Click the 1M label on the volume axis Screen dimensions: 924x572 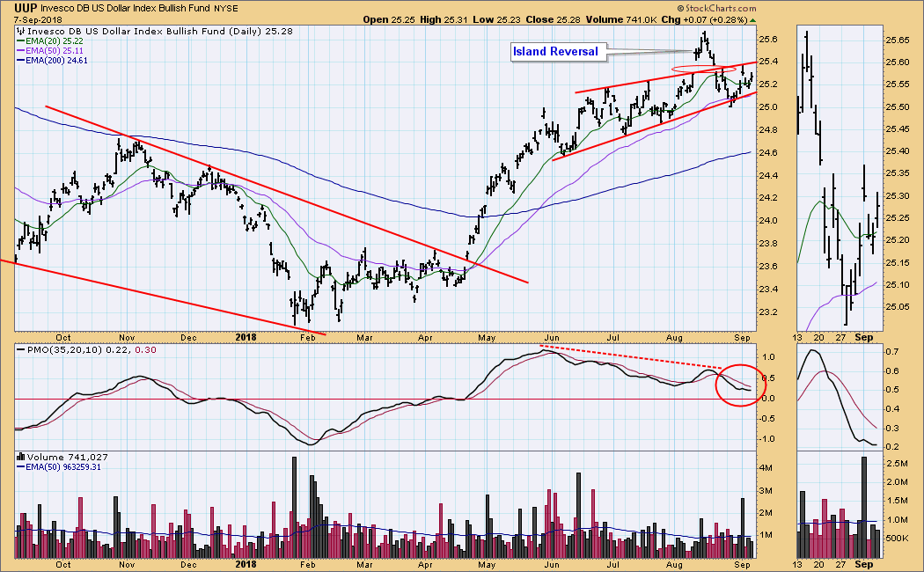coord(766,535)
